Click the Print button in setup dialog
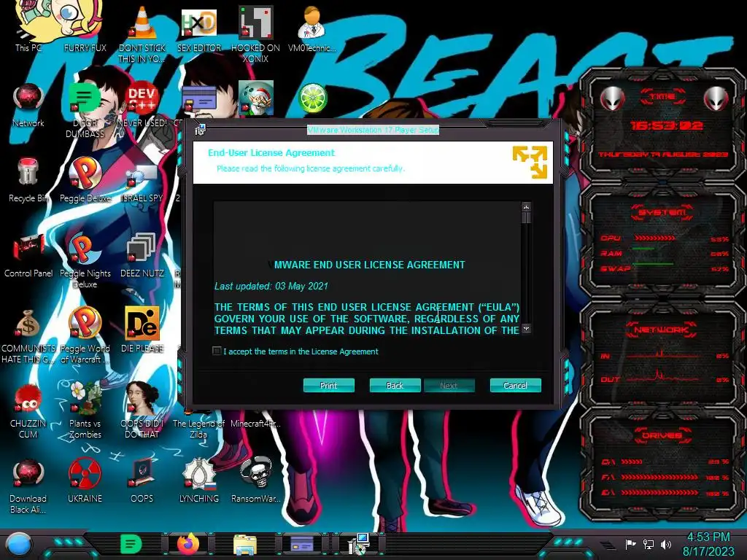 pos(329,385)
